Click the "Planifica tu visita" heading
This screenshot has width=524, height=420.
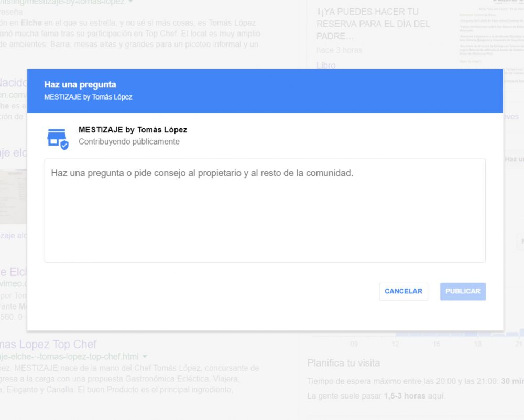point(343,363)
